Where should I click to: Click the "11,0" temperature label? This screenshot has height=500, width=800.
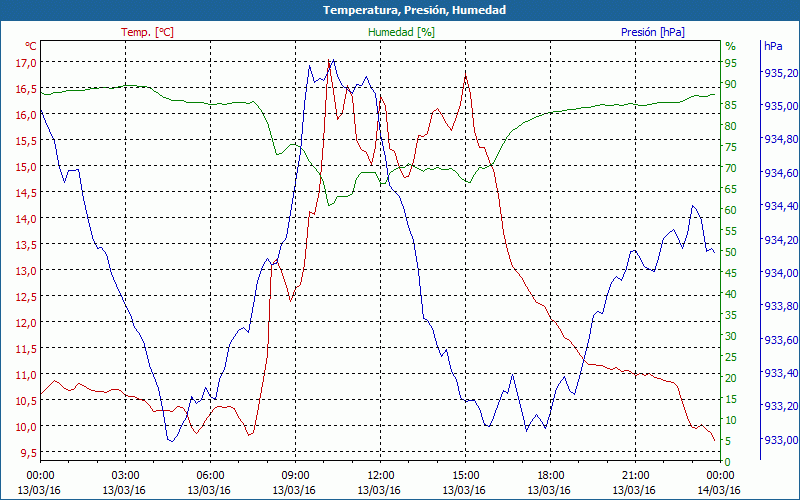[x=26, y=375]
